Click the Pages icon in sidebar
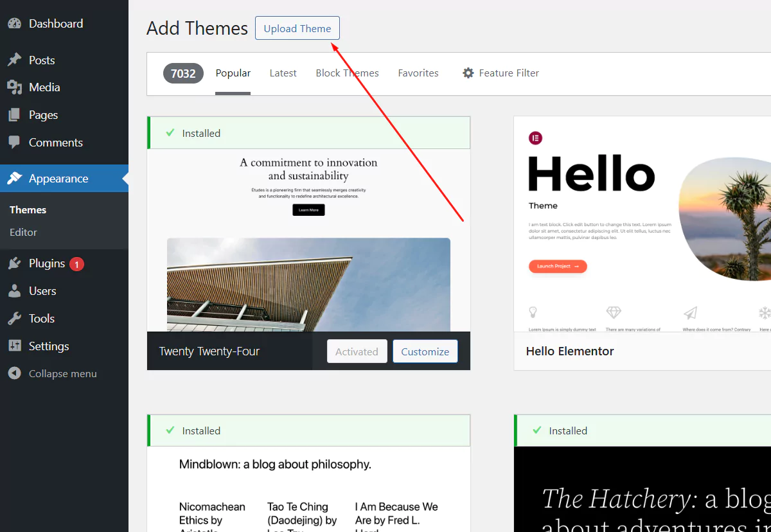This screenshot has height=532, width=771. [14, 115]
